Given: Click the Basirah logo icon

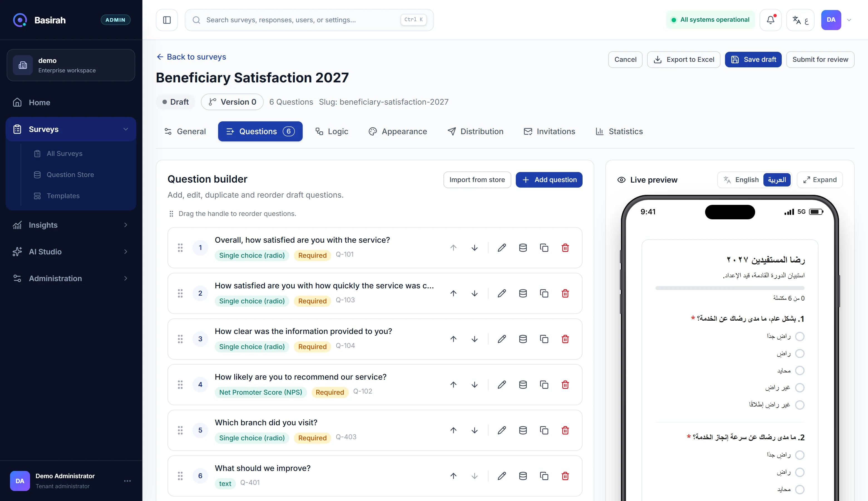Looking at the screenshot, I should pyautogui.click(x=20, y=20).
